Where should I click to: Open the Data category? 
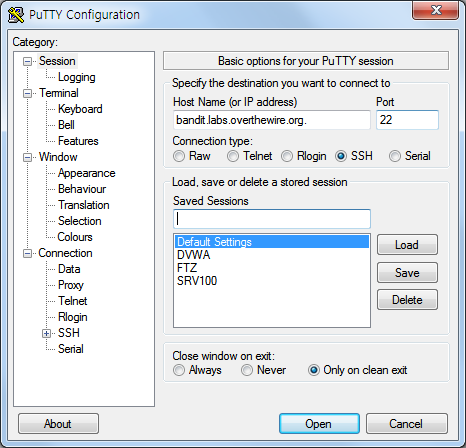(69, 269)
